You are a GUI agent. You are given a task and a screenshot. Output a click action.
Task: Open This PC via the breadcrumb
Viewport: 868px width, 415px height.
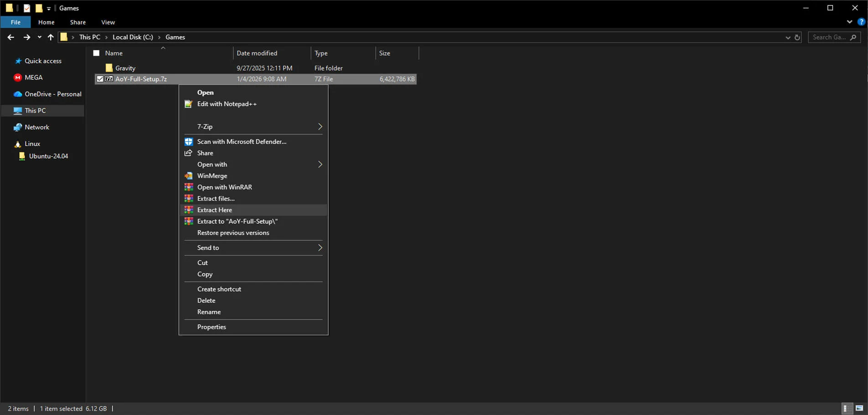coord(90,37)
